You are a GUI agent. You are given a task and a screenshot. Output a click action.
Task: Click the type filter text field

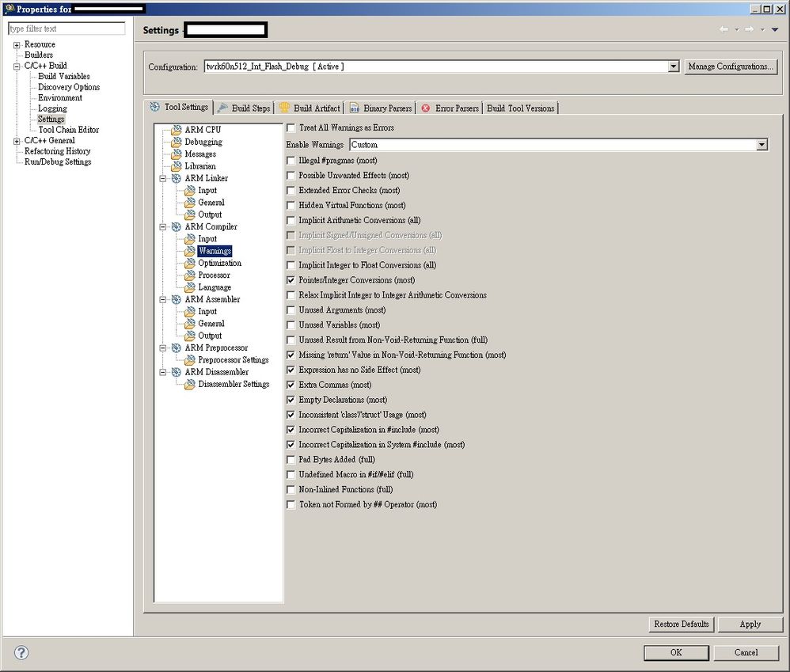(66, 28)
